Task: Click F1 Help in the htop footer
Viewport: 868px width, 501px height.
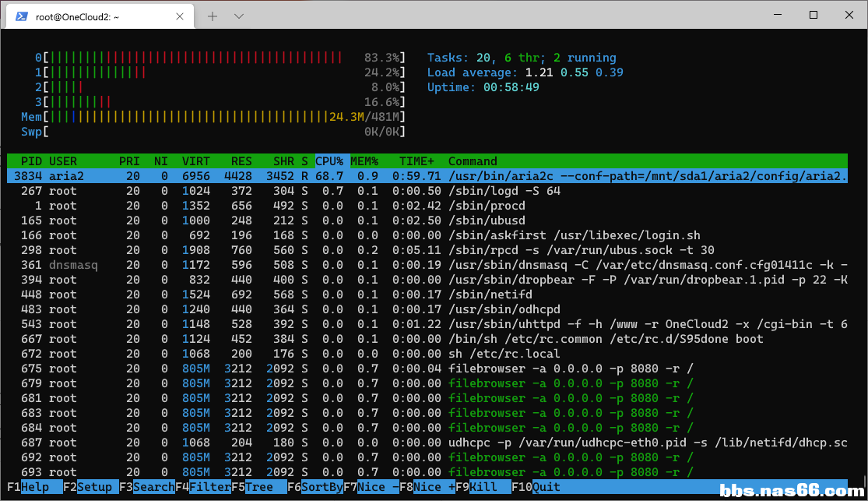Action: [x=34, y=487]
